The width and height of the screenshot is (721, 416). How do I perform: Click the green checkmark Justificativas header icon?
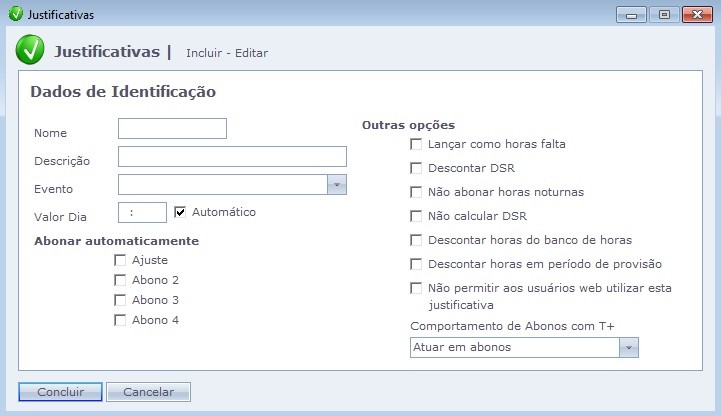[30, 51]
